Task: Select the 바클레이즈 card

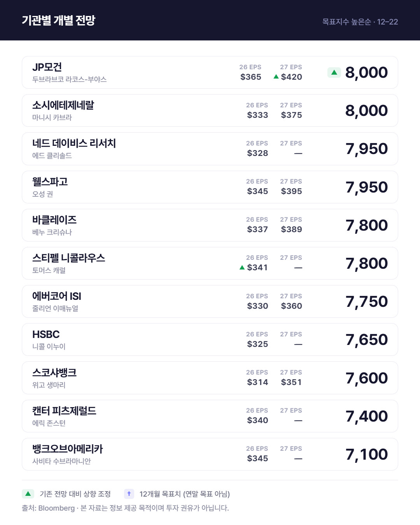Action: tap(210, 225)
